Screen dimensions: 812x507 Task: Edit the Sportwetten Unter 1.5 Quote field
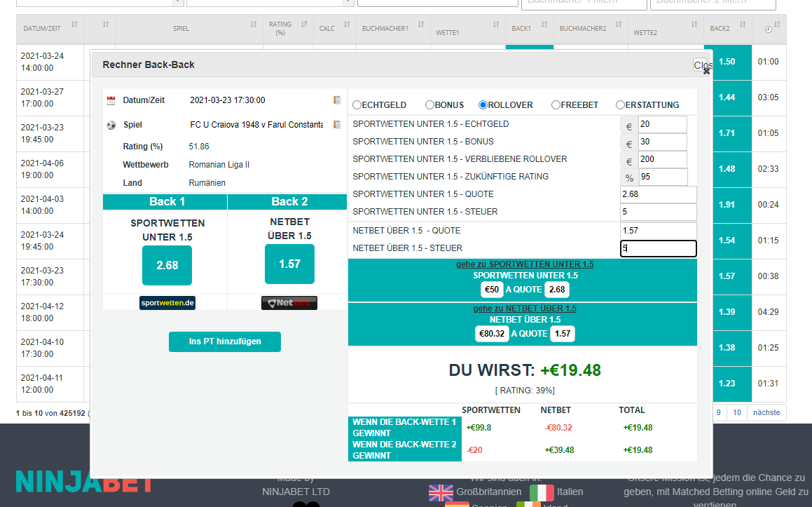[x=658, y=194]
